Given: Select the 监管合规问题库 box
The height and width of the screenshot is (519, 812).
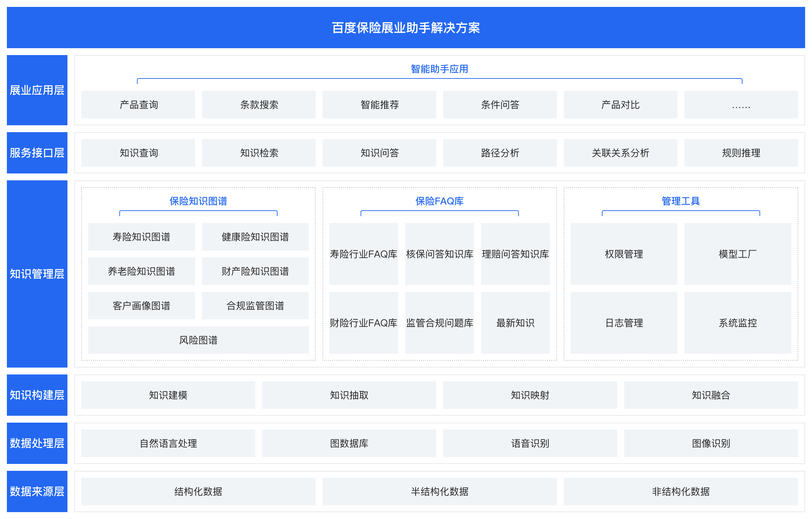Looking at the screenshot, I should tap(440, 323).
